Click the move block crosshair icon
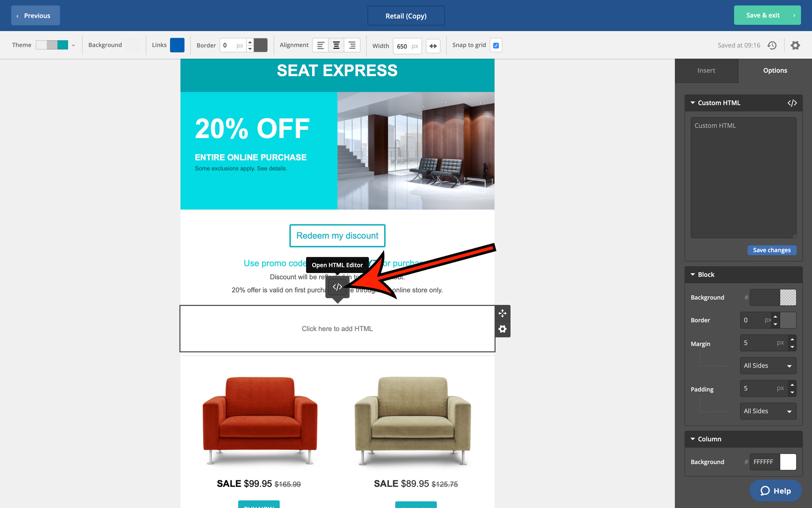Viewport: 812px width, 508px height. pos(502,313)
